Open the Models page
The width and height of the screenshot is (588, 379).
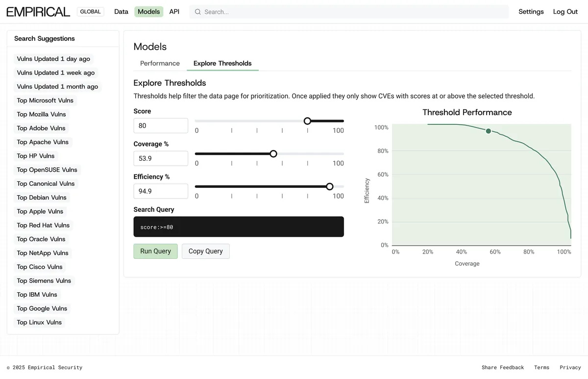tap(148, 11)
